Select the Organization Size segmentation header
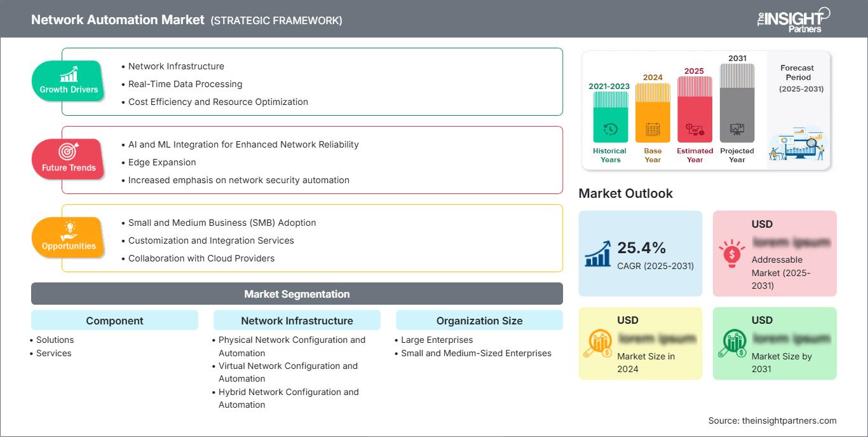868x437 pixels. click(x=479, y=321)
